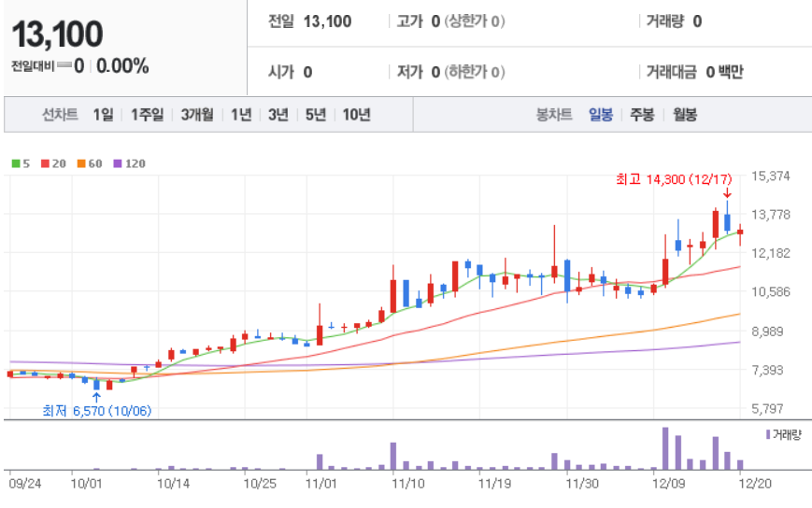Viewport: 812px width, 508px height.
Task: Click the 15,374 y-axis price label
Action: coord(771,176)
